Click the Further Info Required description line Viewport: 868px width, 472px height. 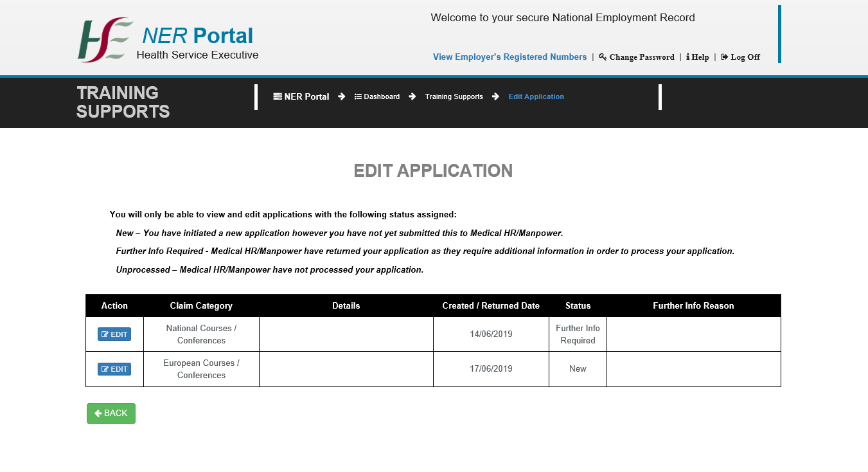(425, 251)
